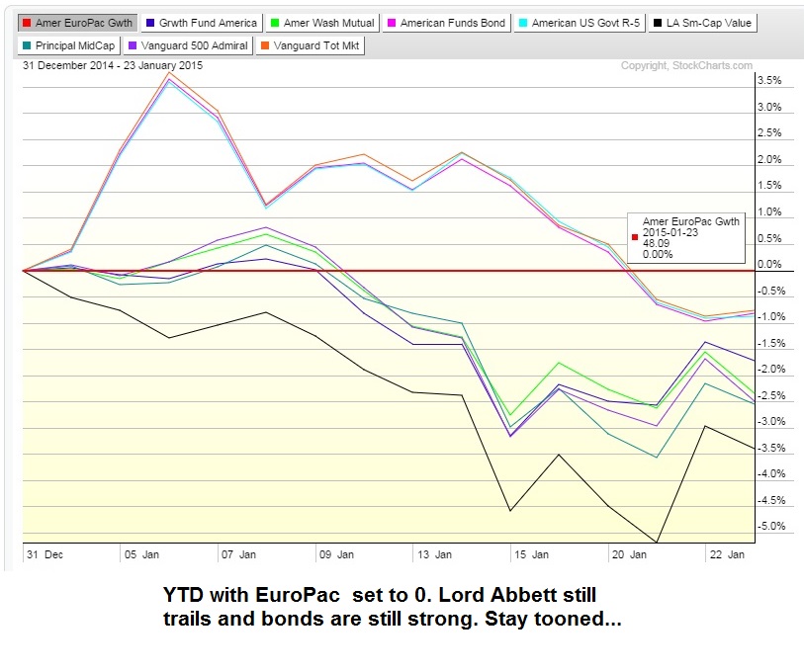Toggle the LA Sm-Cap Value series
The width and height of the screenshot is (804, 672).
702,23
